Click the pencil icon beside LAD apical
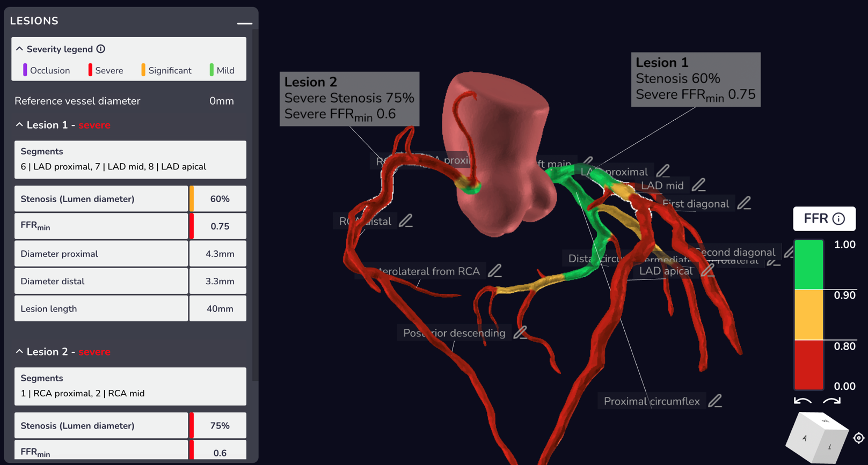 [707, 270]
